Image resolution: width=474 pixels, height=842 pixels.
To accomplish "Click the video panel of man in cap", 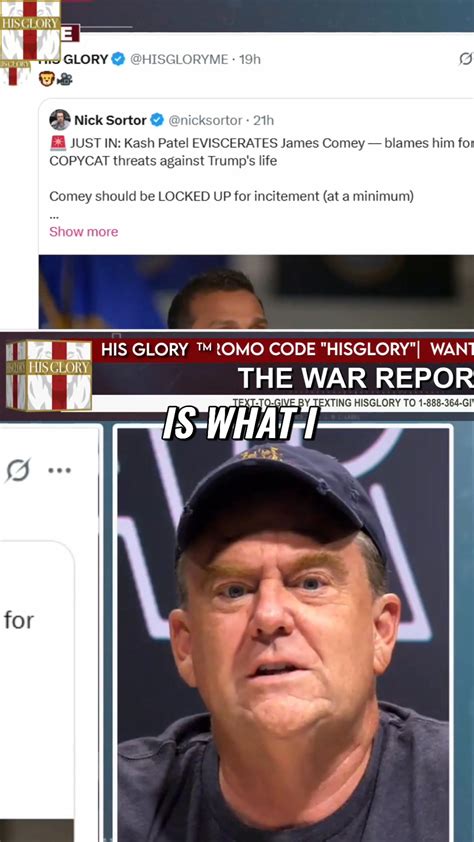I will (283, 634).
